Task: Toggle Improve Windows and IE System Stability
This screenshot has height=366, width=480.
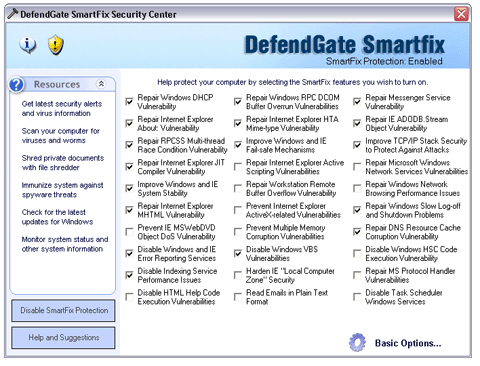Action: pos(129,188)
